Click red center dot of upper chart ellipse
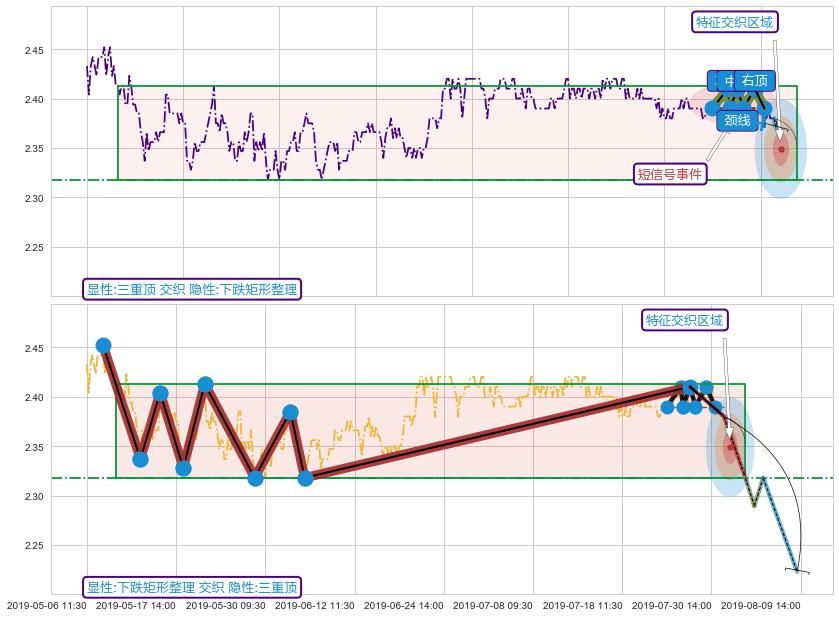Image resolution: width=839 pixels, height=617 pixels. [x=781, y=150]
